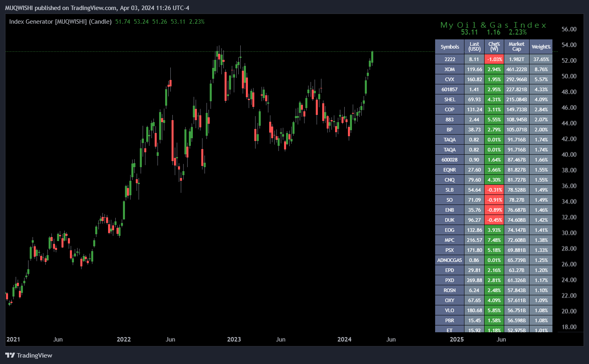Select the CVX symbol cell

click(x=450, y=79)
